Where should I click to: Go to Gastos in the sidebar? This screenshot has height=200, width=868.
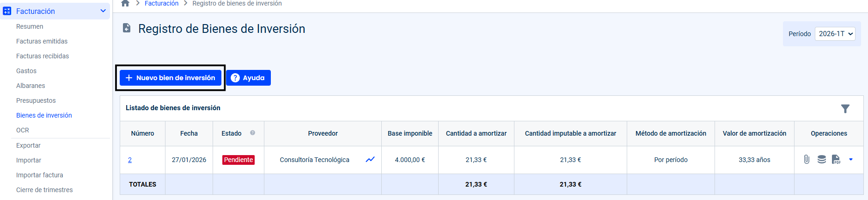(x=26, y=71)
